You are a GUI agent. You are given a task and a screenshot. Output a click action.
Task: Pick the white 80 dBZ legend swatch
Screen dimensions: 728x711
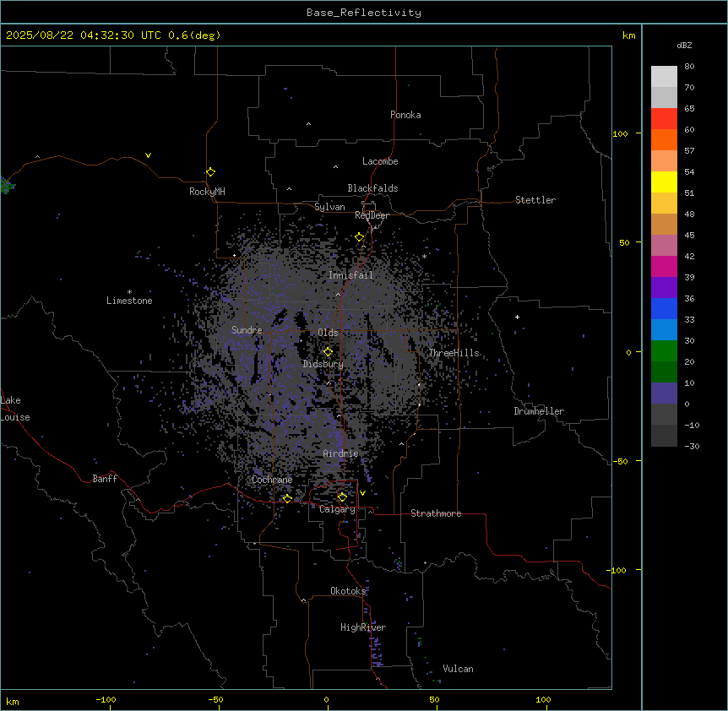[664, 77]
